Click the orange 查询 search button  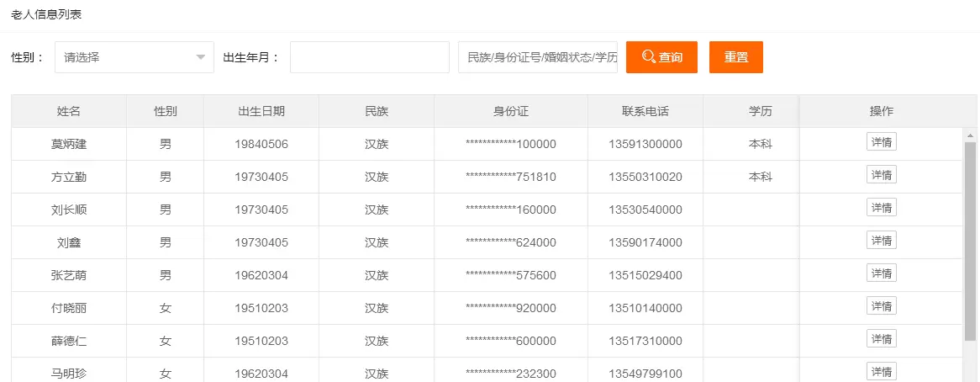pyautogui.click(x=661, y=57)
